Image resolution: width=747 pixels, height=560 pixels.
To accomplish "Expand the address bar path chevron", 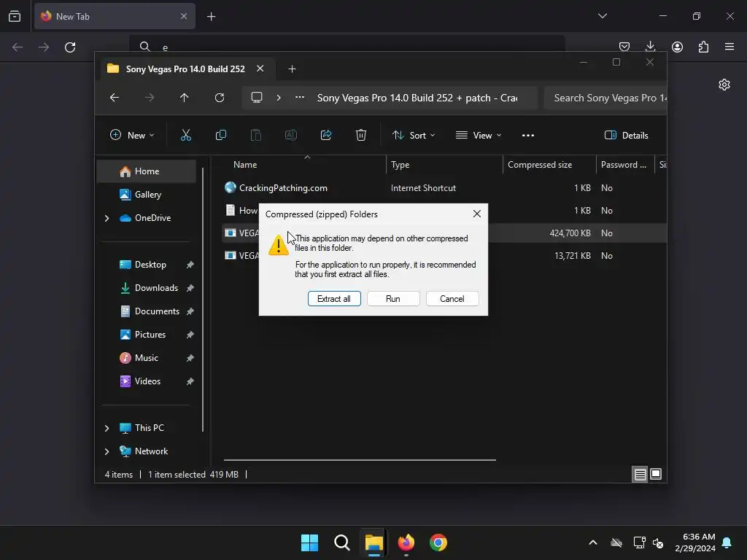I will 279,98.
